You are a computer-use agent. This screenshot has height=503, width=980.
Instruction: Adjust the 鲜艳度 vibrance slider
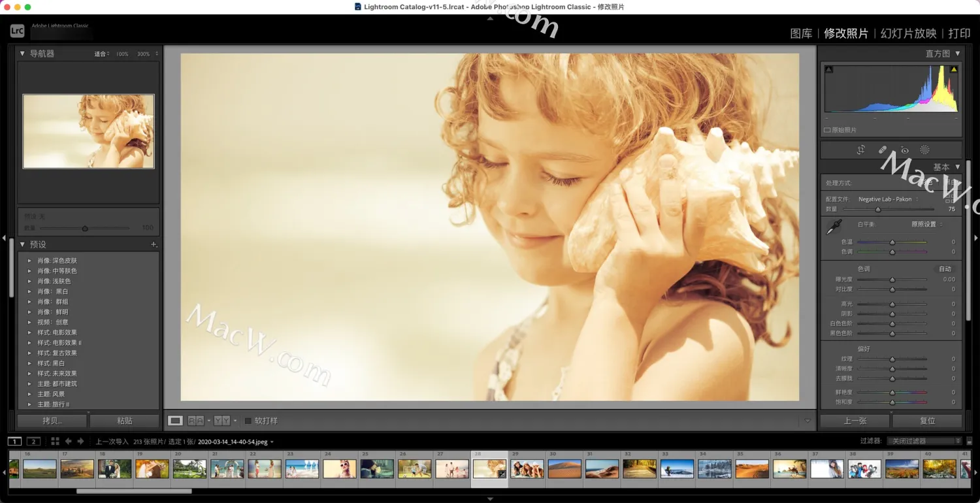click(892, 392)
